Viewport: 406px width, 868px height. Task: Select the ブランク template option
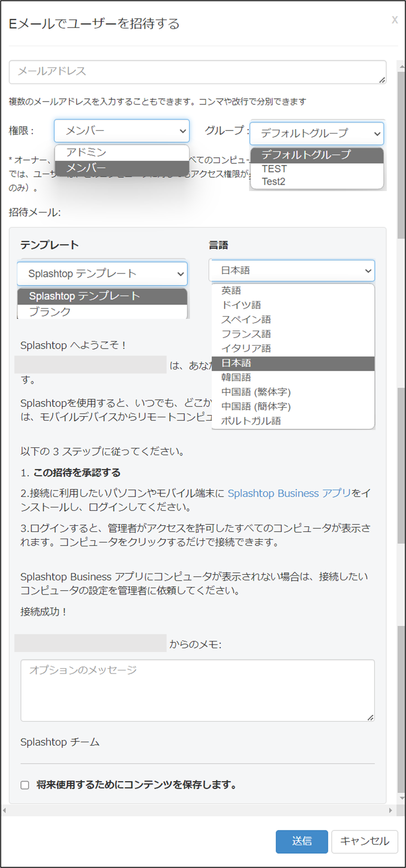point(50,312)
